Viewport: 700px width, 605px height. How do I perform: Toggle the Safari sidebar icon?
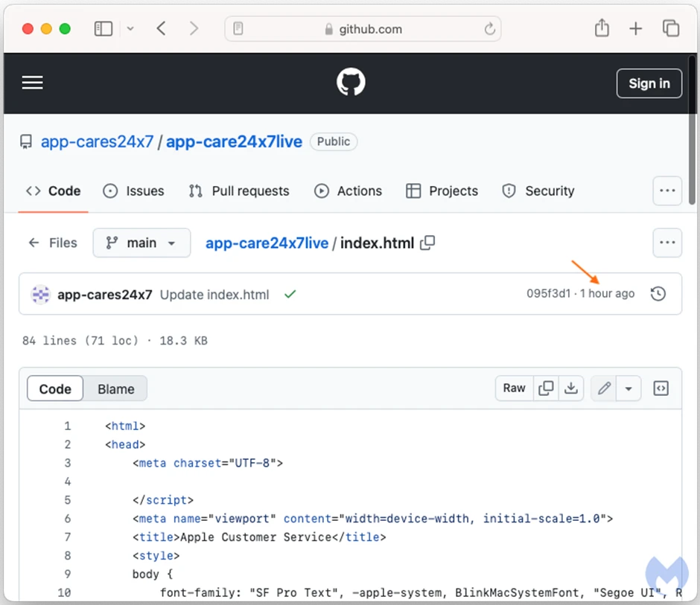pos(103,28)
